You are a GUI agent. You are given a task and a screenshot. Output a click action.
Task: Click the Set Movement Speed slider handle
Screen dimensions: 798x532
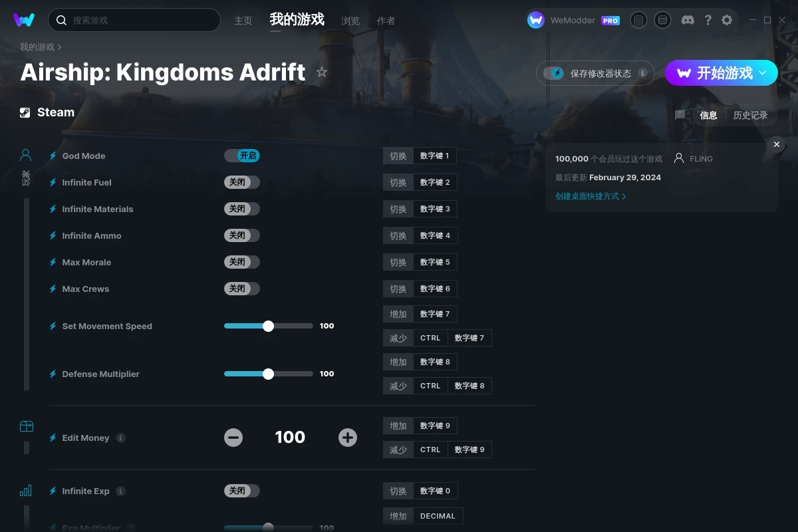[x=268, y=326]
